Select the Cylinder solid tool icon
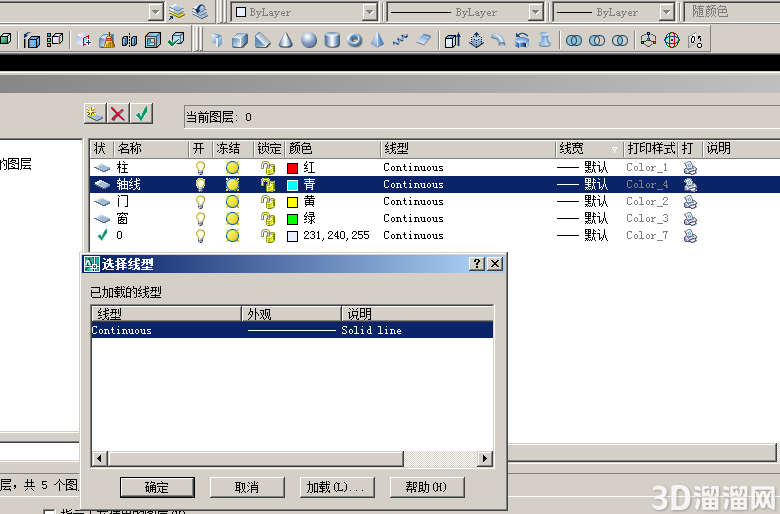 [x=332, y=40]
